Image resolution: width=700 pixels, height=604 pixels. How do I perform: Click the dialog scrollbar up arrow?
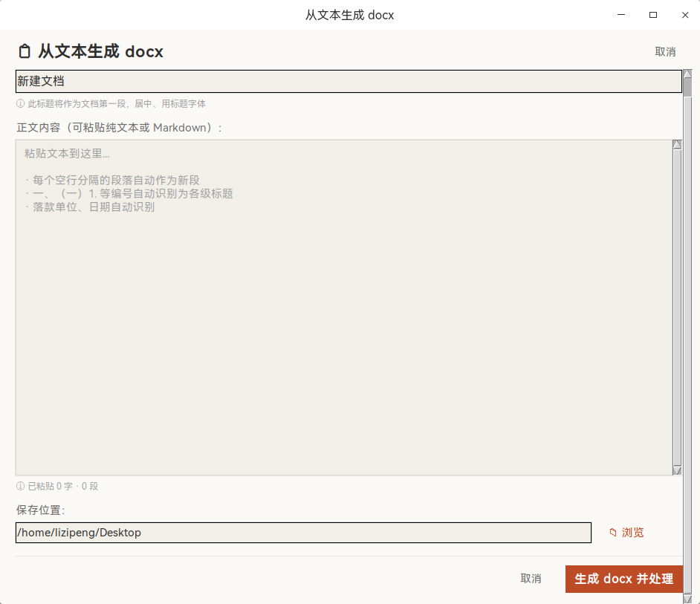tap(687, 74)
